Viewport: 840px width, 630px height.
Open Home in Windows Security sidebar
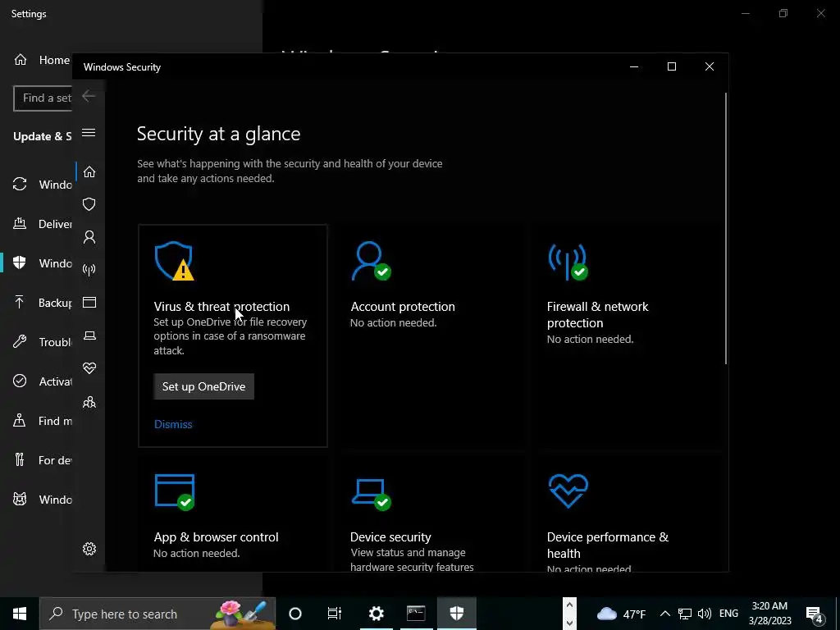point(89,172)
